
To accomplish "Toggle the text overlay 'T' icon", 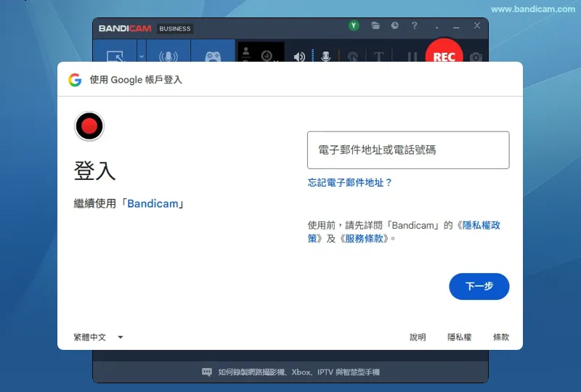I will click(378, 57).
